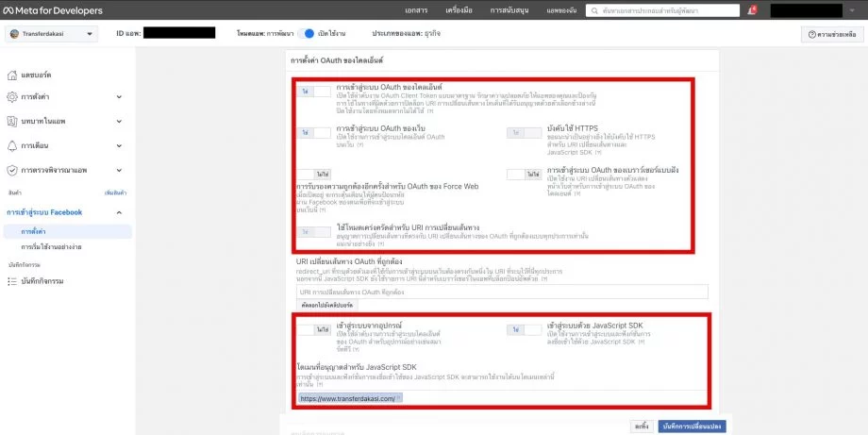Open the dashboard (แดชบอร์ด) sidebar item
The height and width of the screenshot is (435, 868).
tap(36, 75)
